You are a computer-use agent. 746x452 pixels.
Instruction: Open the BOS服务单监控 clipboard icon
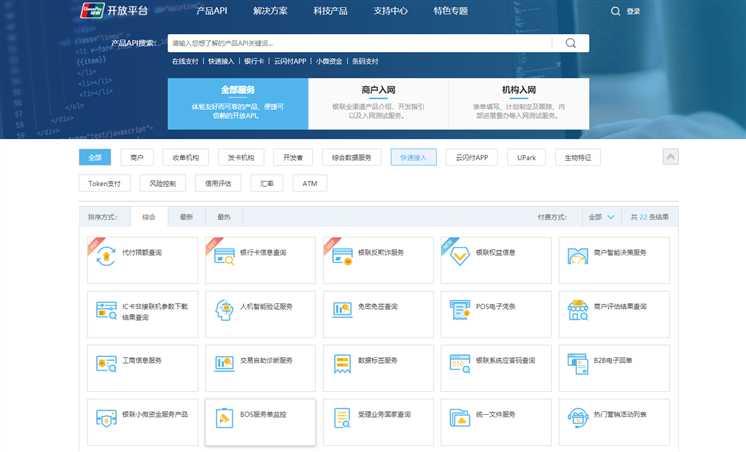224,418
